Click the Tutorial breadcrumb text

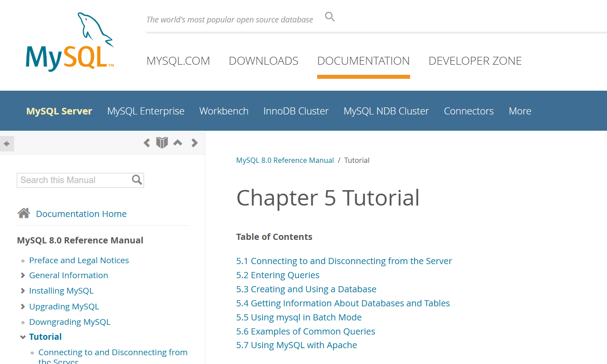tap(357, 160)
